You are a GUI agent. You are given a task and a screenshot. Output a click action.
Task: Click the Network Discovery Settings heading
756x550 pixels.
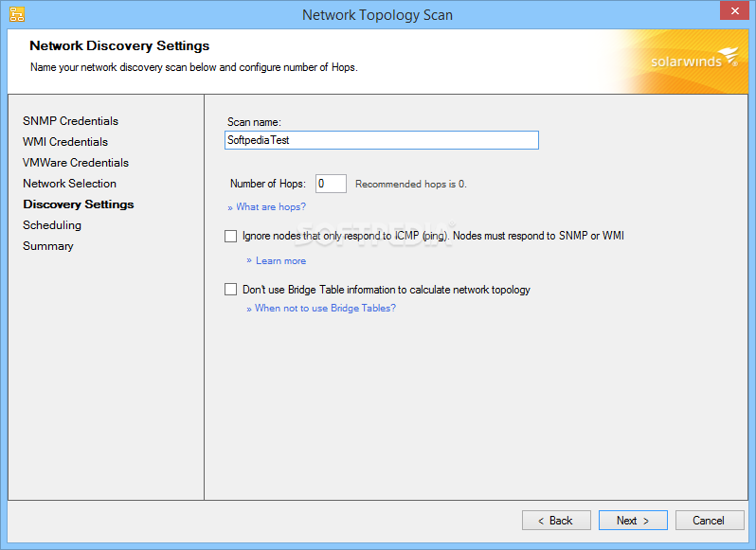pyautogui.click(x=119, y=45)
